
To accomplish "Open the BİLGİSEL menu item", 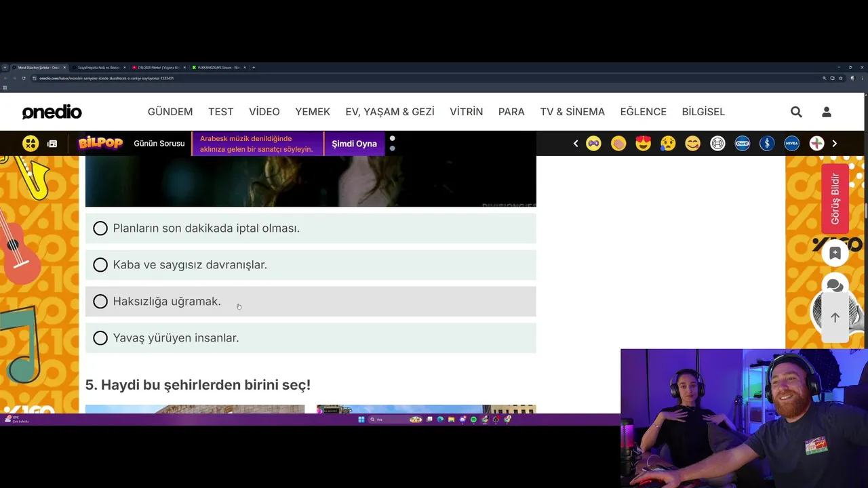I will tap(703, 112).
